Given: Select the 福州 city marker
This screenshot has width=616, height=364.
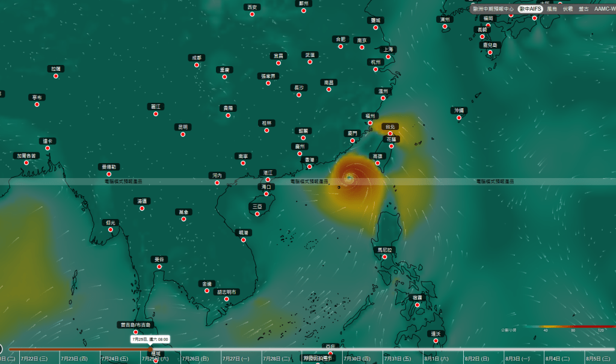Looking at the screenshot, I should 370,123.
